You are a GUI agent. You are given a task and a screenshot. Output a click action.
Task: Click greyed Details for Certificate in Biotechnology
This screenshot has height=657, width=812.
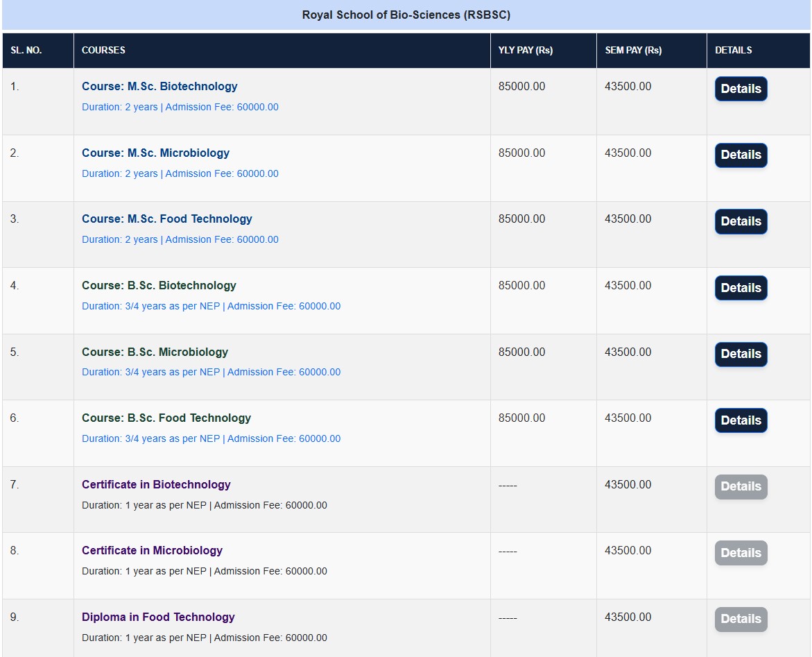(x=741, y=486)
